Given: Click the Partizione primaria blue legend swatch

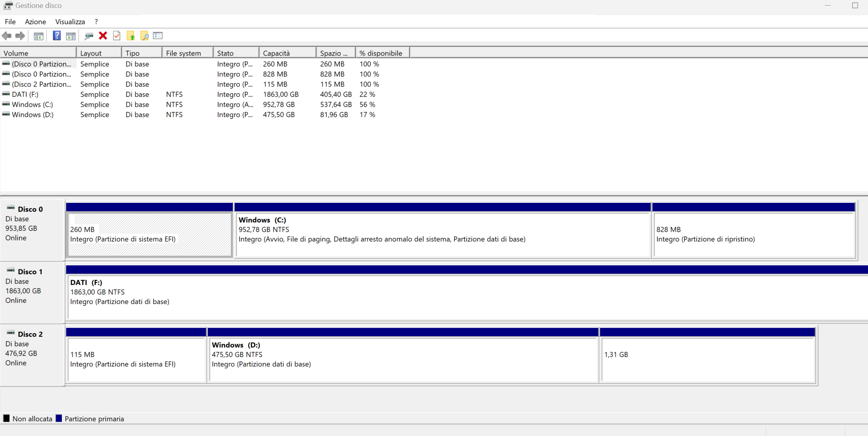Looking at the screenshot, I should click(x=59, y=419).
